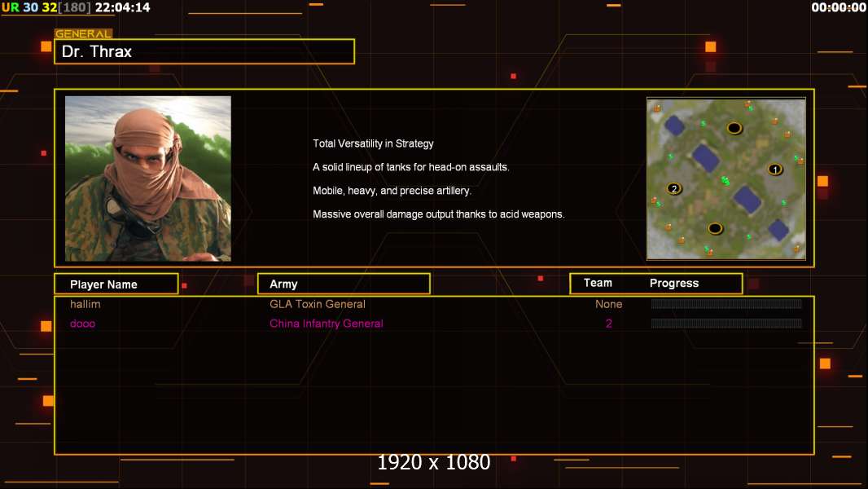This screenshot has height=489, width=868.
Task: Click the GENERAL label above the name
Action: pyautogui.click(x=83, y=33)
